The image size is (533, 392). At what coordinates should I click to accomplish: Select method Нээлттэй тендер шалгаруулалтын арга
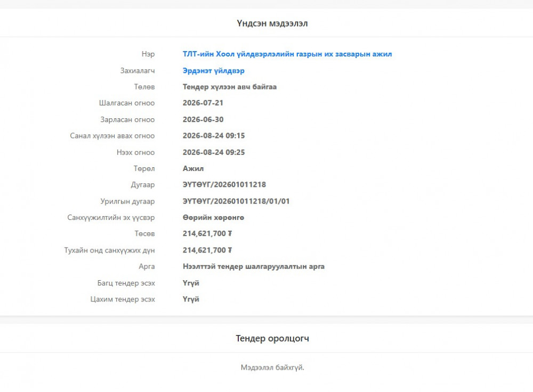click(253, 266)
